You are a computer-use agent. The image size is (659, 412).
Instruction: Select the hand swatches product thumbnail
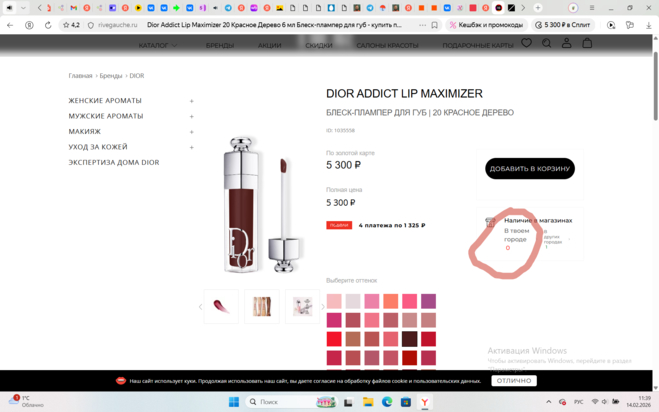click(x=262, y=306)
